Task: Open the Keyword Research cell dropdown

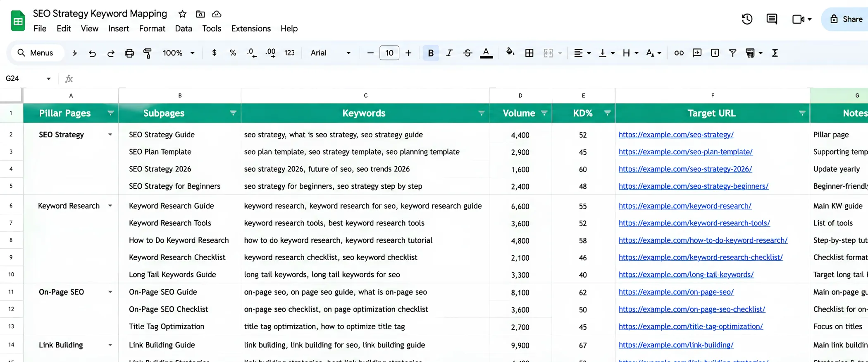Action: pyautogui.click(x=110, y=206)
